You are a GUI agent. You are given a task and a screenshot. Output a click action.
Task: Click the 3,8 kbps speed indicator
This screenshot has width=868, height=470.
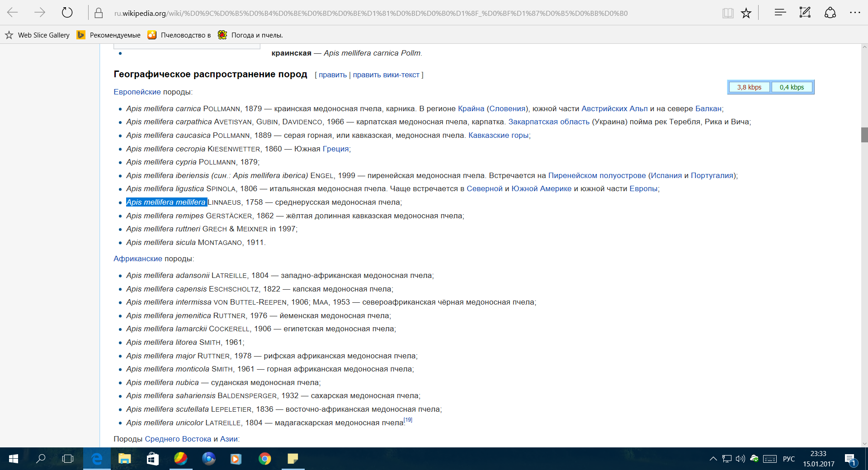749,87
